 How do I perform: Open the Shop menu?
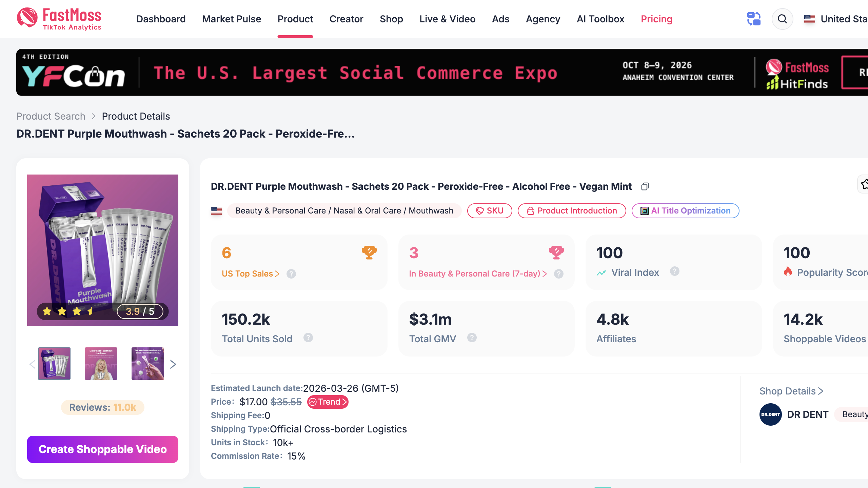pos(391,19)
